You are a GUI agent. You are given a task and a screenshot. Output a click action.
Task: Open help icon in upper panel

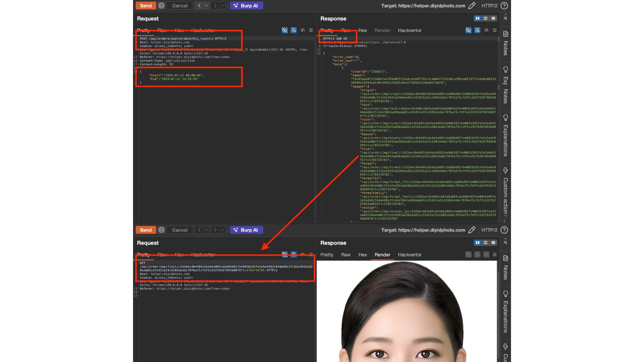click(504, 6)
